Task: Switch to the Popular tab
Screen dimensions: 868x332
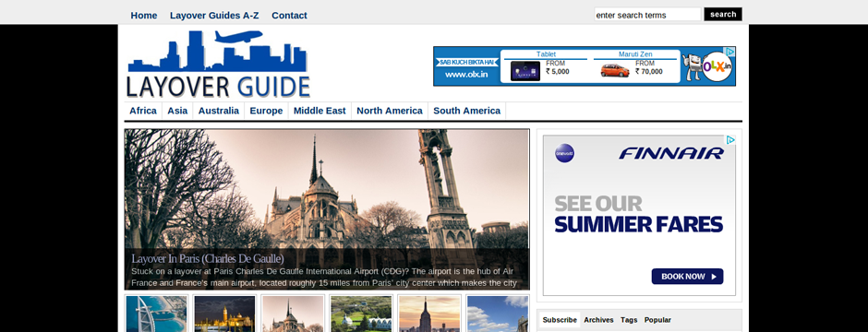Action: point(657,320)
